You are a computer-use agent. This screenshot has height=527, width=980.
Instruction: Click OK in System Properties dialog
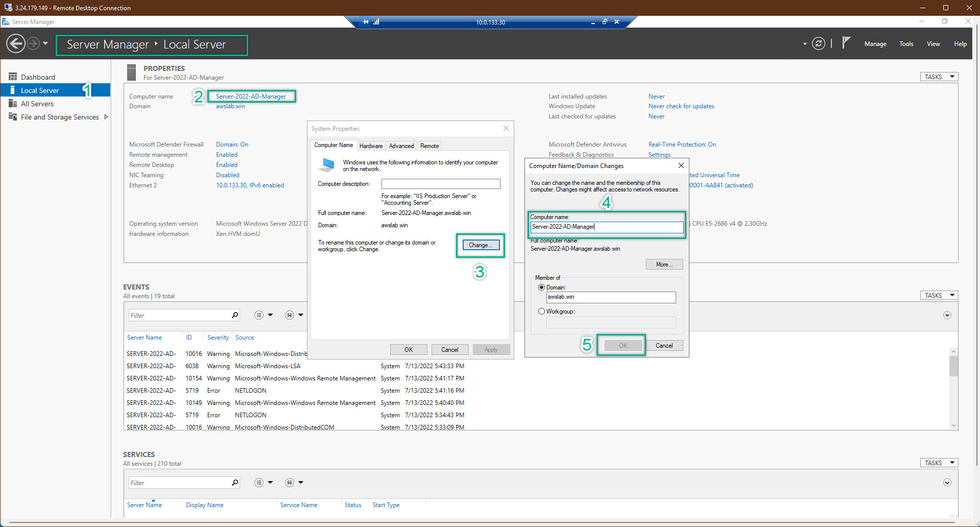[x=409, y=350]
